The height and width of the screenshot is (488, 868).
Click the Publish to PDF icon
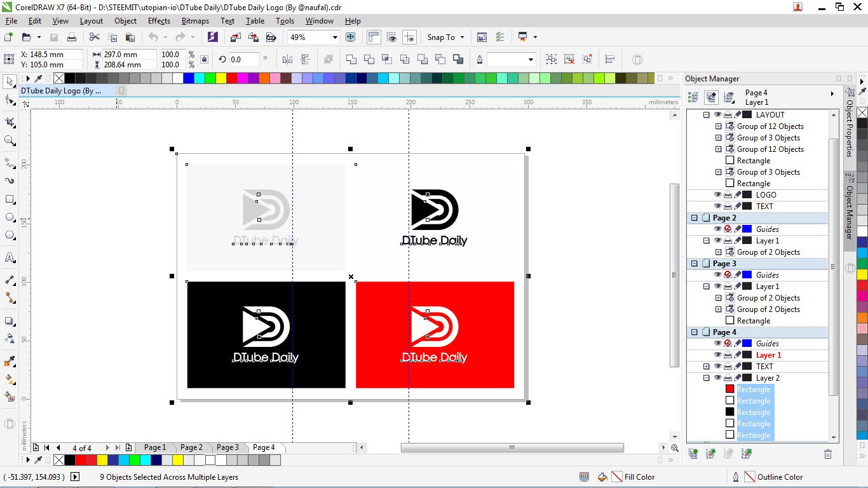(x=271, y=37)
